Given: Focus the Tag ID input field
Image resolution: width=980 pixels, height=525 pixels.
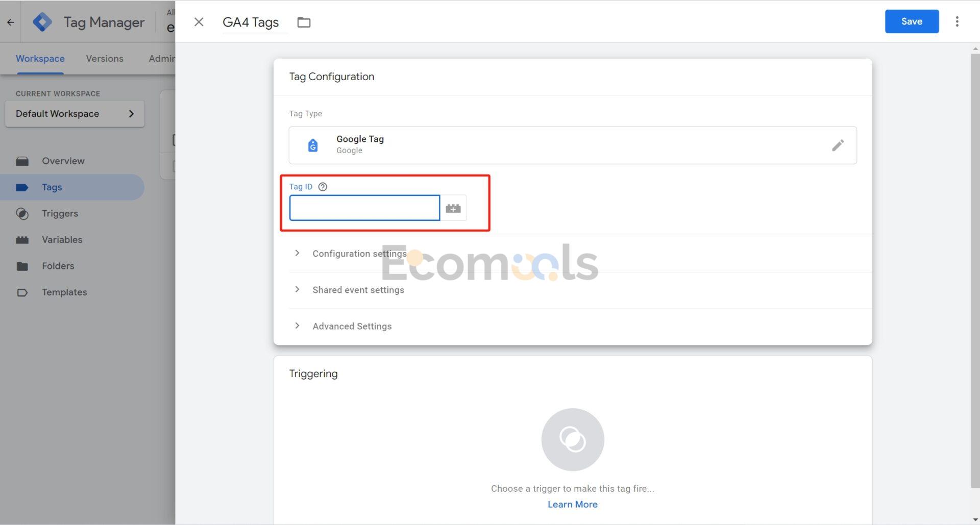Looking at the screenshot, I should (364, 208).
